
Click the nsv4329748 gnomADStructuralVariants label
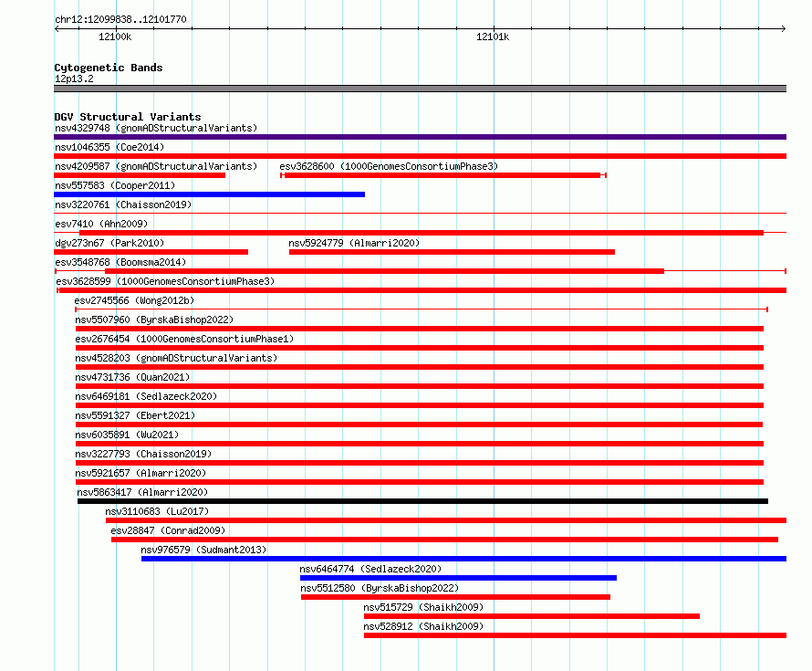click(x=156, y=128)
